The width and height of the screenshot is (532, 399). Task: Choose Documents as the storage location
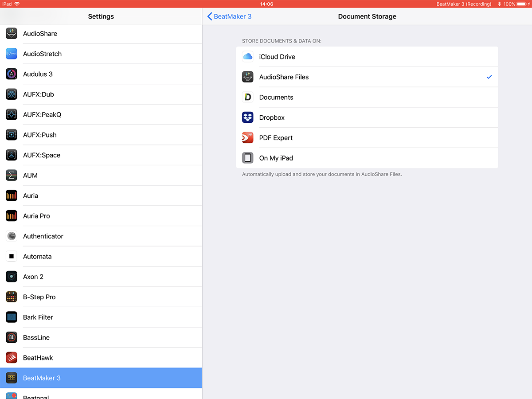[x=367, y=97]
